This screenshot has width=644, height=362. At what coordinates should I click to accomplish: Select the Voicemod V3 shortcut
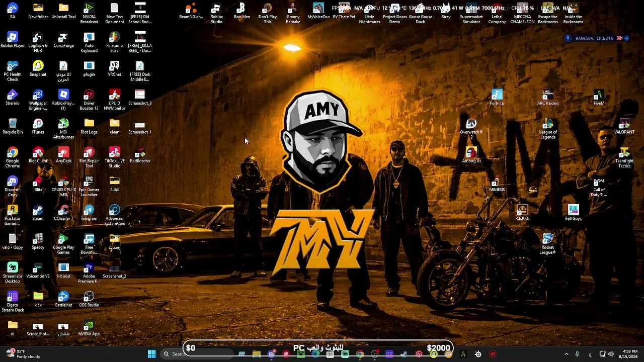38,270
